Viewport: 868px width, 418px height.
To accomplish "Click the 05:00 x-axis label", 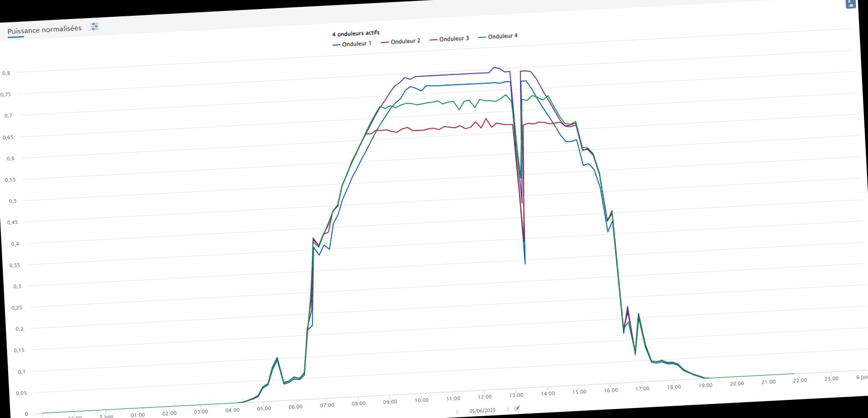I will [264, 408].
